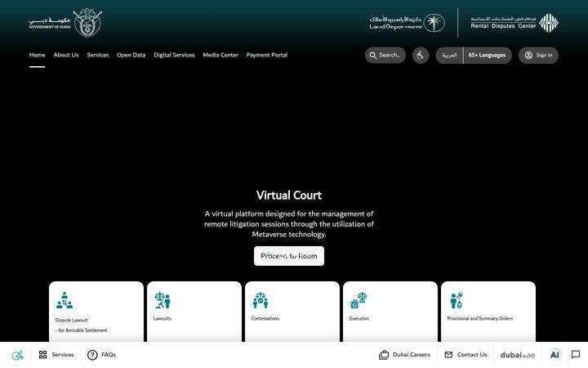Screen dimensions: 588x368
Task: Click the Dispute Lawsuit people icon
Action: [x=65, y=300]
